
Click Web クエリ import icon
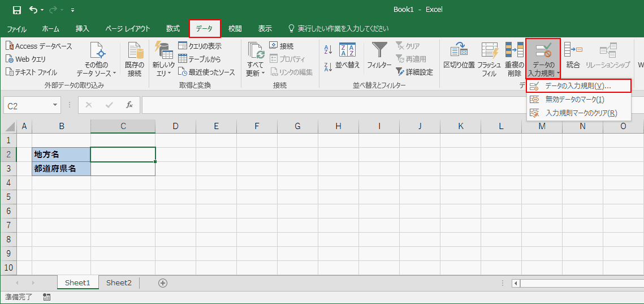tap(10, 59)
